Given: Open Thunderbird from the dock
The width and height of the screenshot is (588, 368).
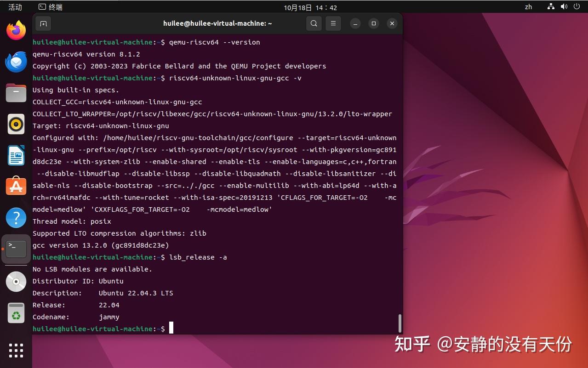Looking at the screenshot, I should point(16,61).
